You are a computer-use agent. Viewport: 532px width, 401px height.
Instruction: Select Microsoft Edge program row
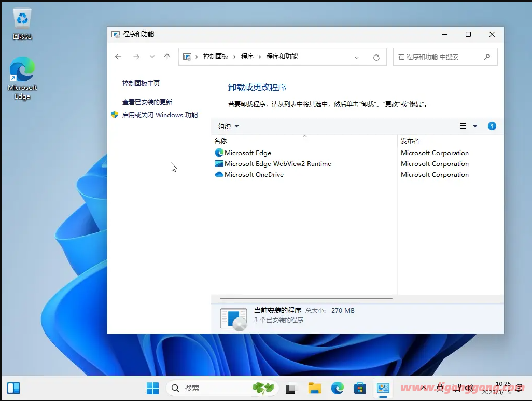pyautogui.click(x=357, y=153)
